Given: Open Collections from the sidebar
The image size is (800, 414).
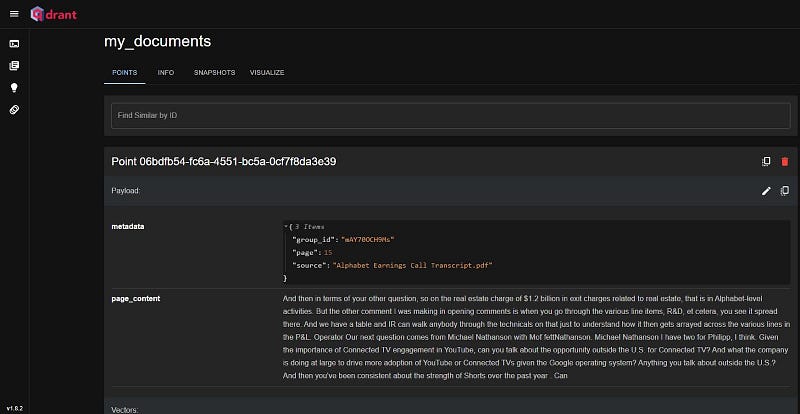Looking at the screenshot, I should pos(14,65).
